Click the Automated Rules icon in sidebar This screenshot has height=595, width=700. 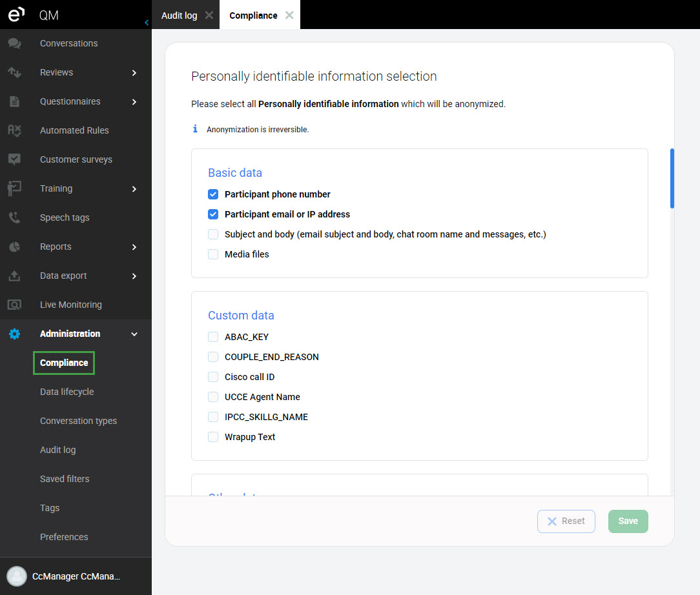tap(14, 130)
